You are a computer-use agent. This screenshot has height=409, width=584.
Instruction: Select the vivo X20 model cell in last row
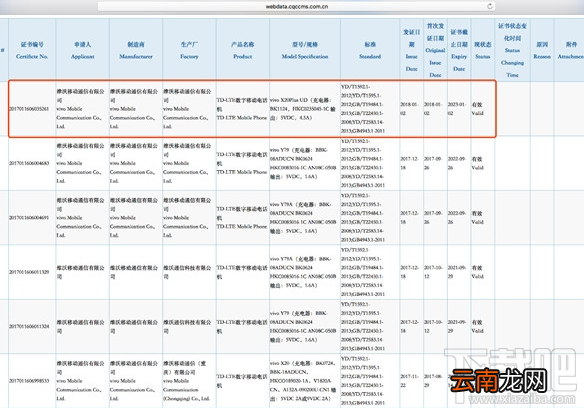305,381
